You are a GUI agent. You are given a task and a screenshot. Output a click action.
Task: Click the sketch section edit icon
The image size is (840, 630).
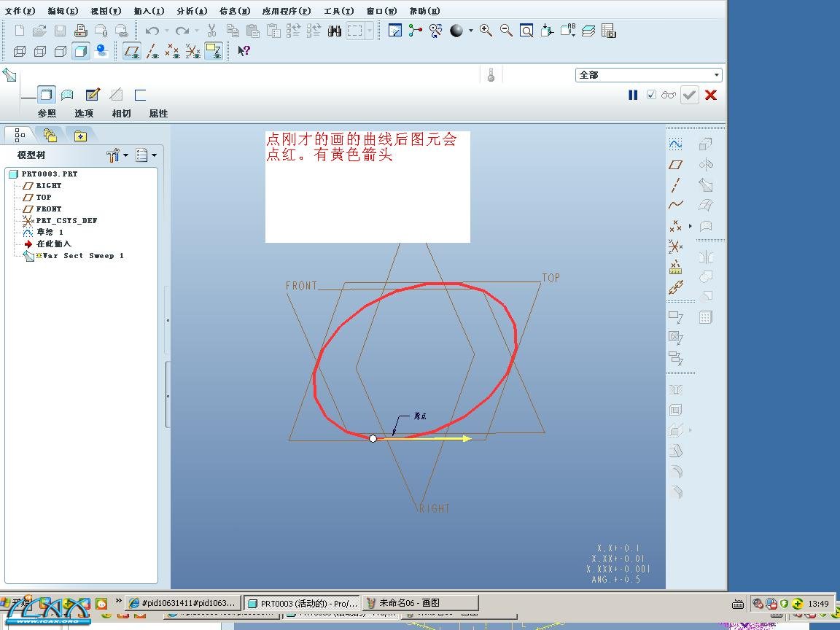[x=93, y=95]
